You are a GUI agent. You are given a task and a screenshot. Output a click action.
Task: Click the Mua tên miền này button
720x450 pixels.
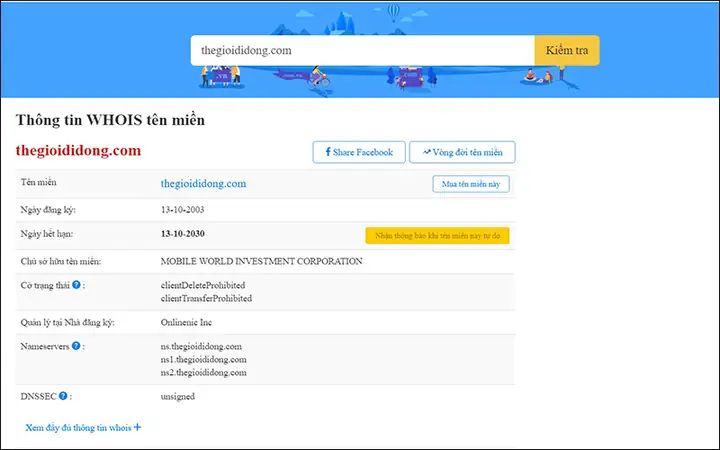[x=471, y=184]
